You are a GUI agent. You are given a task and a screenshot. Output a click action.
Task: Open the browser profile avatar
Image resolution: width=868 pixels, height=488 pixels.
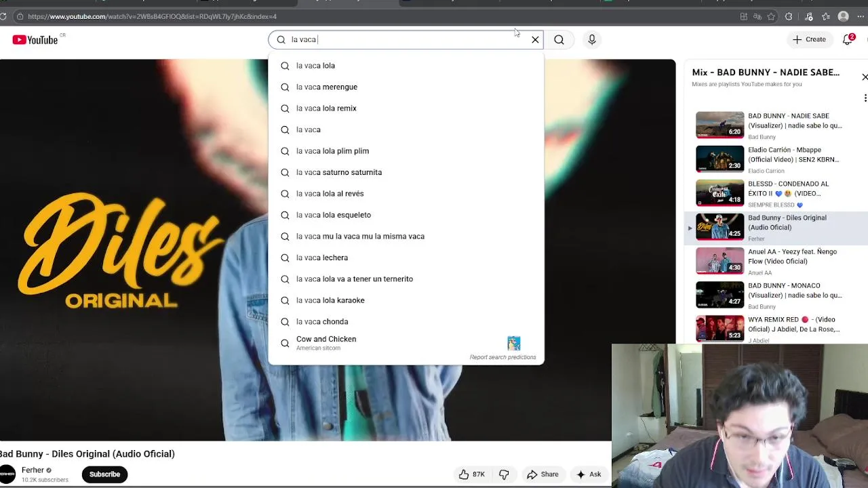844,16
